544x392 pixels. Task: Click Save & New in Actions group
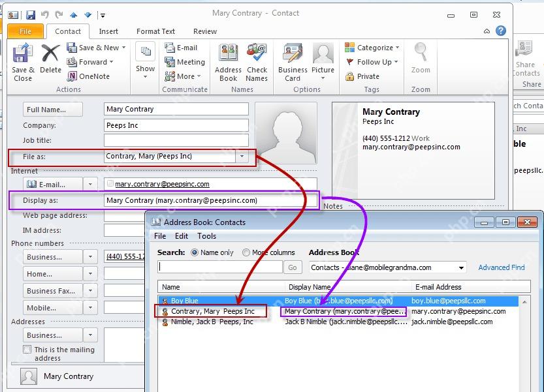point(96,48)
